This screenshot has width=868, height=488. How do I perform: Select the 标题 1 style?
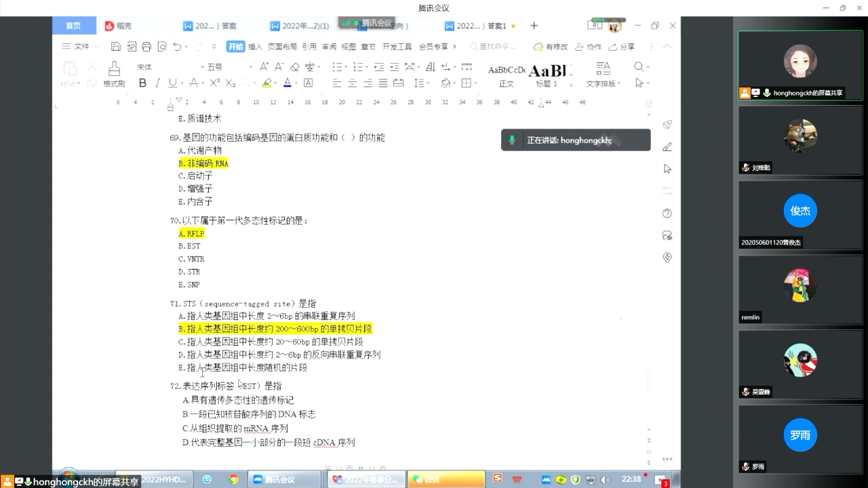click(547, 76)
